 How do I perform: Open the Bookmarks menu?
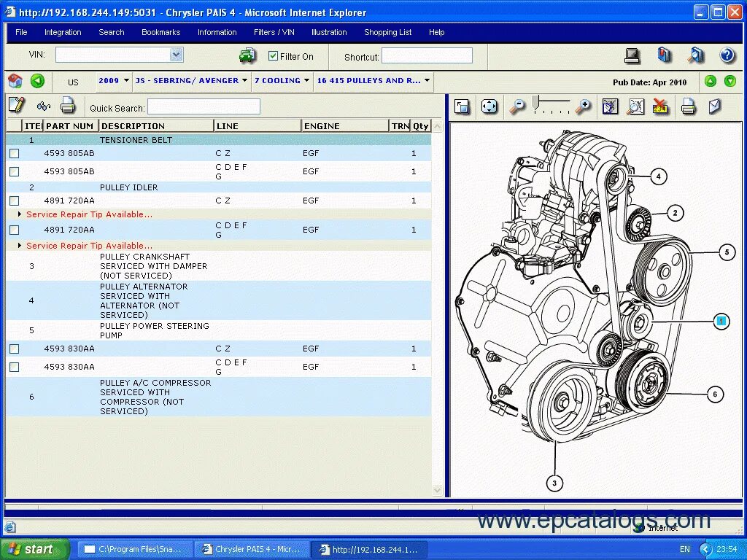(x=161, y=32)
